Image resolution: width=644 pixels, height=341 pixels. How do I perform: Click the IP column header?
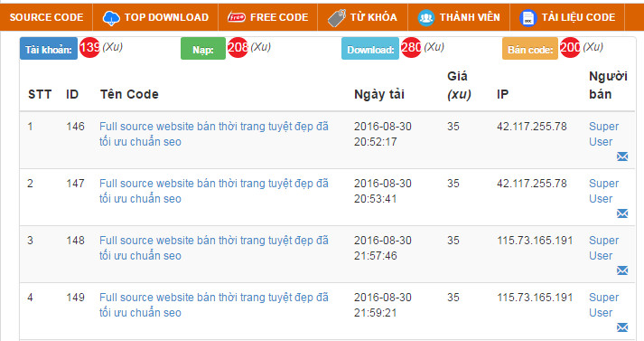[502, 94]
